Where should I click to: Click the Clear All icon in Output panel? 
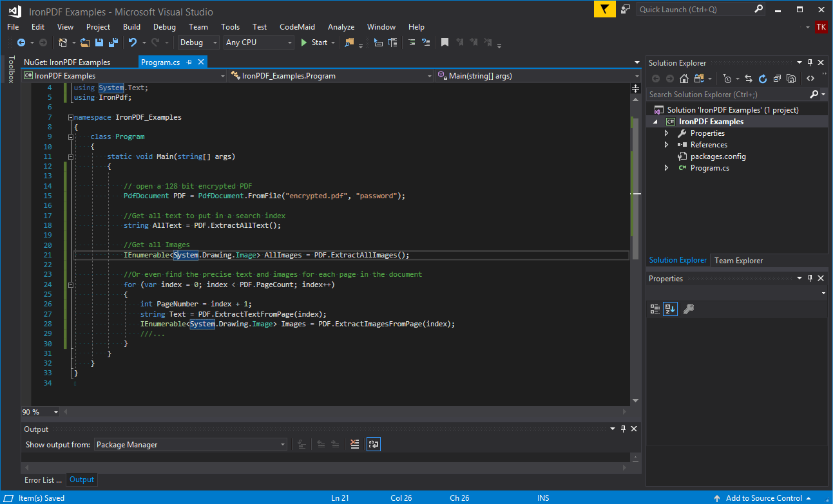tap(354, 444)
